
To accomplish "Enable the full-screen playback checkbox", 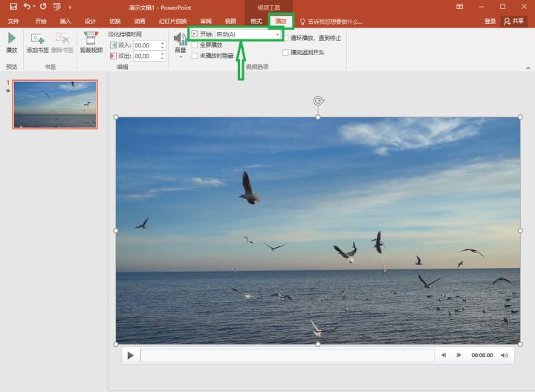I will [x=195, y=45].
